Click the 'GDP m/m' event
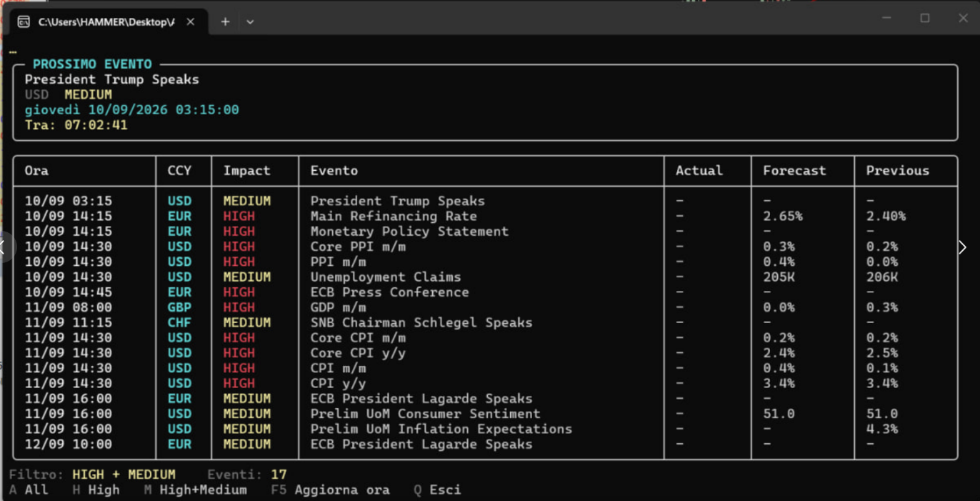The image size is (980, 501). pos(338,307)
